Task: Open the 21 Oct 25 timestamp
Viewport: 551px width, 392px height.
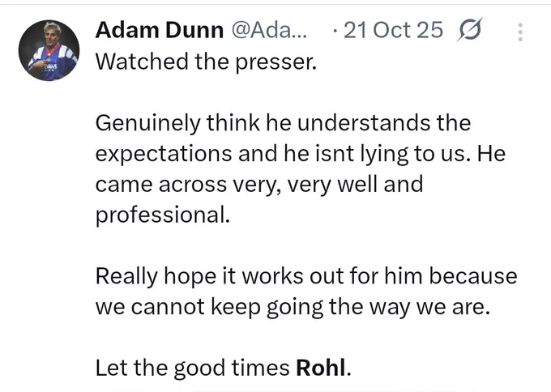Action: 393,30
